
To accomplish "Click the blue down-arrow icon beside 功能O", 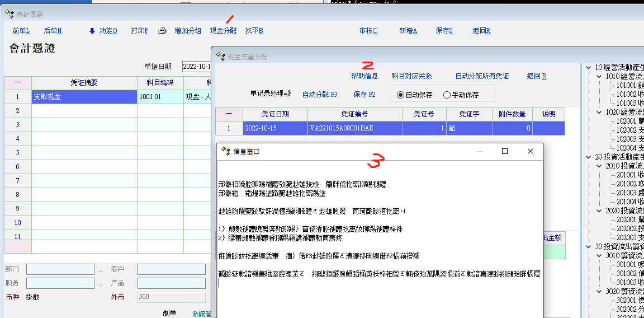I will coord(92,31).
